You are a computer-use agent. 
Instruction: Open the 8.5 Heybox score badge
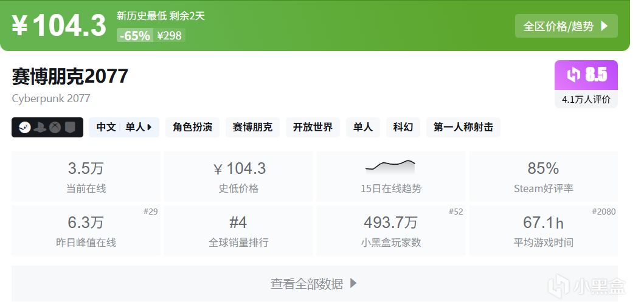coord(586,75)
